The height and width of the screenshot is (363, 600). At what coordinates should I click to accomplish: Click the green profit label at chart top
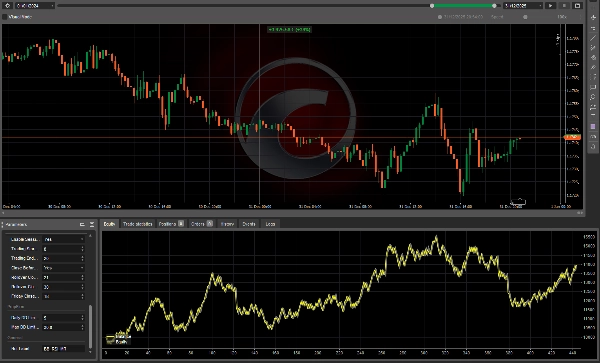289,29
